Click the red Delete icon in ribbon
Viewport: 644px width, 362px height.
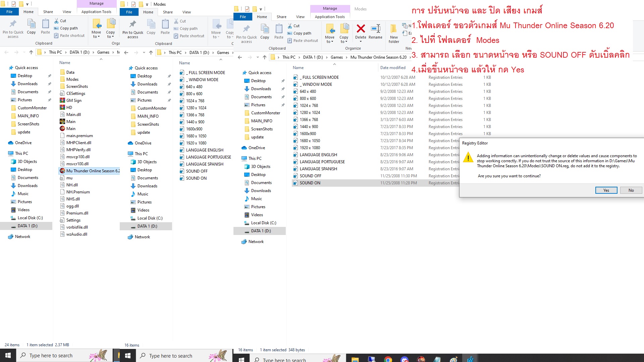point(361,29)
